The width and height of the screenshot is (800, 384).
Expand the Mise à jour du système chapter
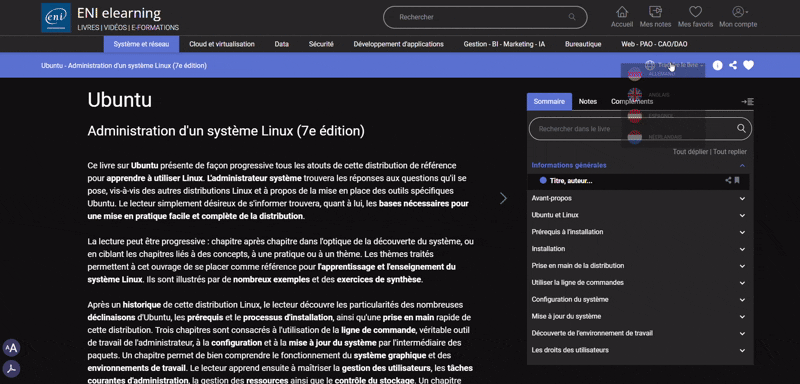click(742, 316)
